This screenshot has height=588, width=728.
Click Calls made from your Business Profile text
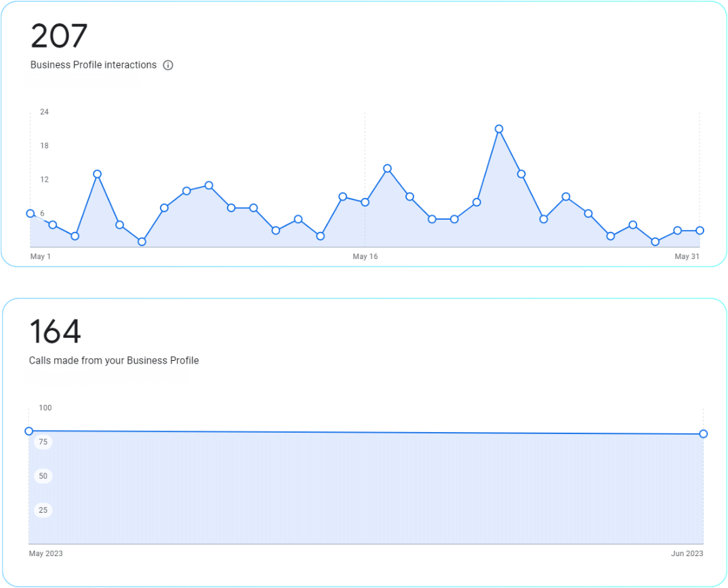(114, 361)
